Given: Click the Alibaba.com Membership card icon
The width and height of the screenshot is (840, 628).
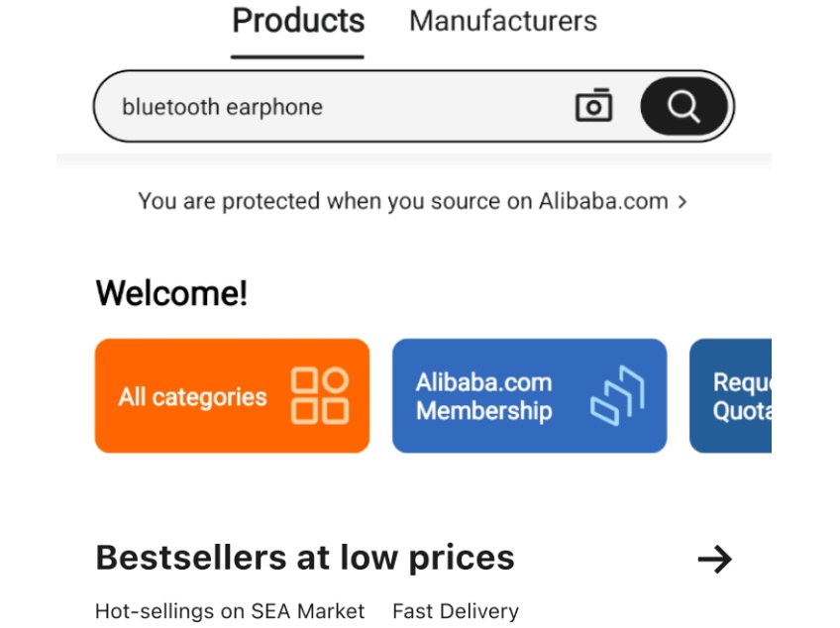Looking at the screenshot, I should [x=617, y=396].
